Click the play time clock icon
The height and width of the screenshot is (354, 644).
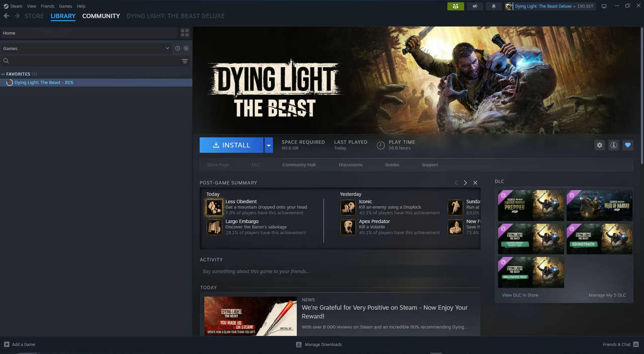(381, 145)
